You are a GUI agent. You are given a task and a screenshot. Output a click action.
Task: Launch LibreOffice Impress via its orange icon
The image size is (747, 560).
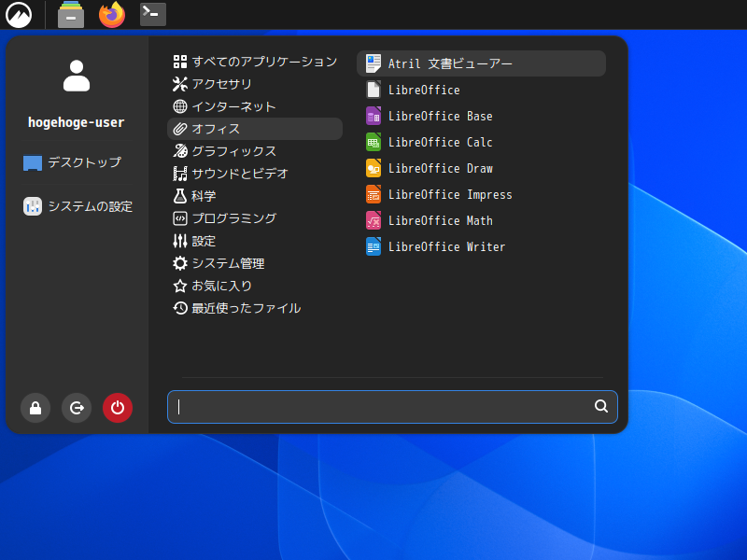pos(373,194)
